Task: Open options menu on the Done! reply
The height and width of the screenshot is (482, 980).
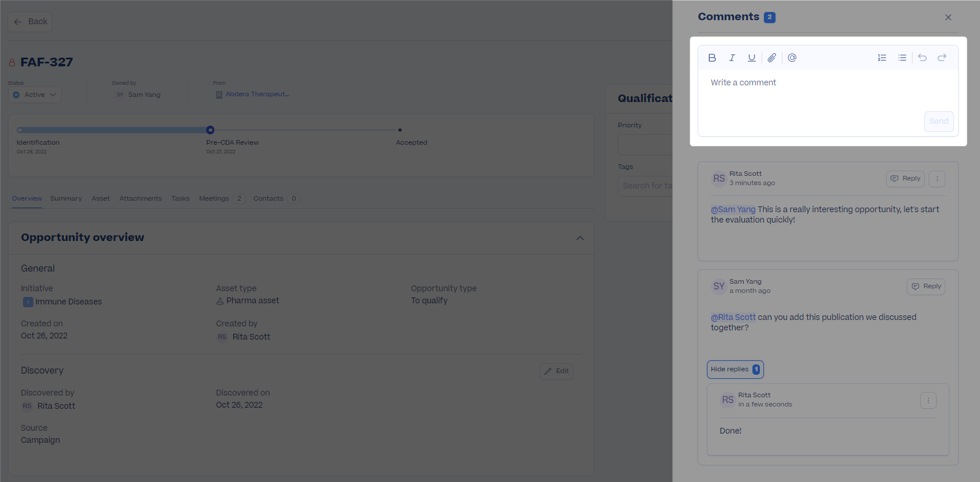Action: (928, 400)
